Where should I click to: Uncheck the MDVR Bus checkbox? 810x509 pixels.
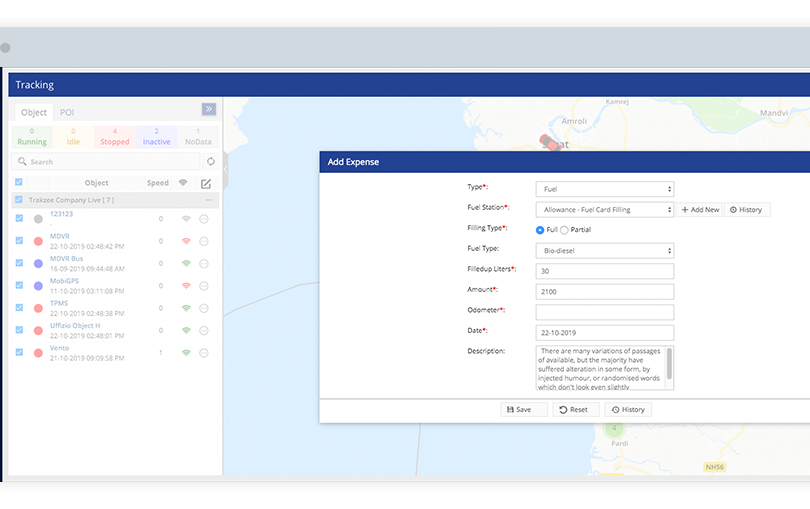(x=19, y=263)
